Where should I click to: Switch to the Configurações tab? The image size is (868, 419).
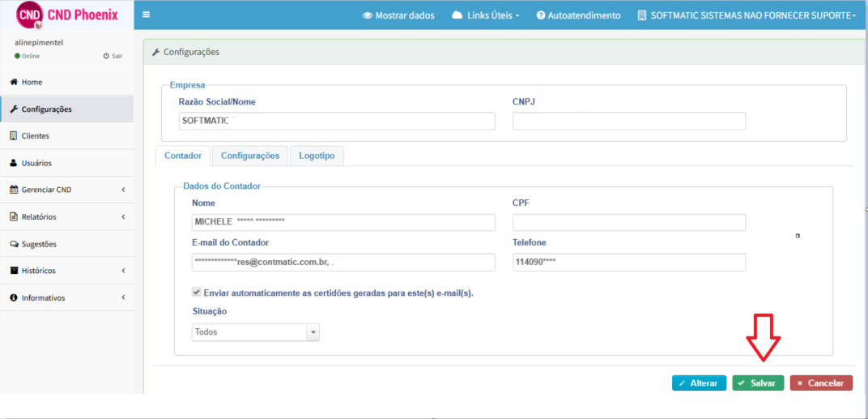click(x=250, y=156)
